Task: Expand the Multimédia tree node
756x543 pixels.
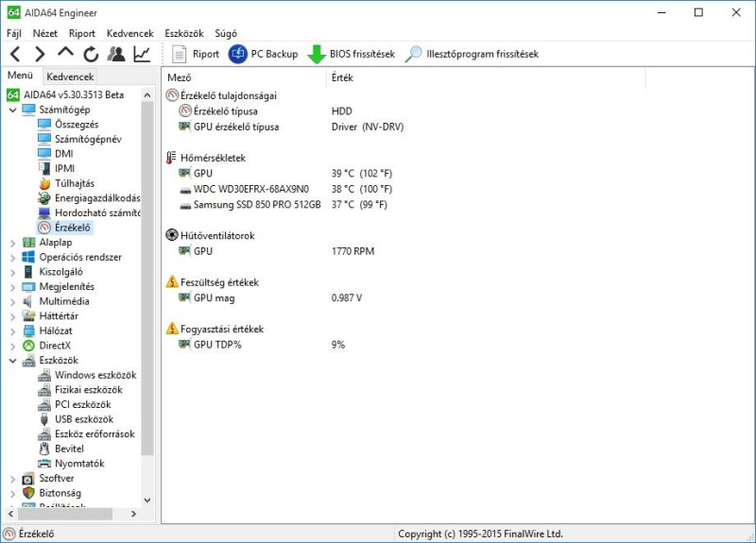Action: tap(13, 302)
